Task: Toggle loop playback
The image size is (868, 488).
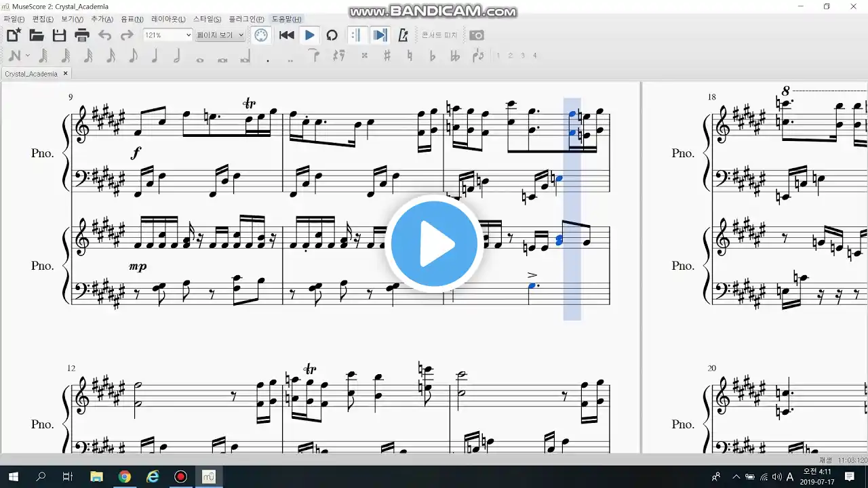Action: pos(332,35)
